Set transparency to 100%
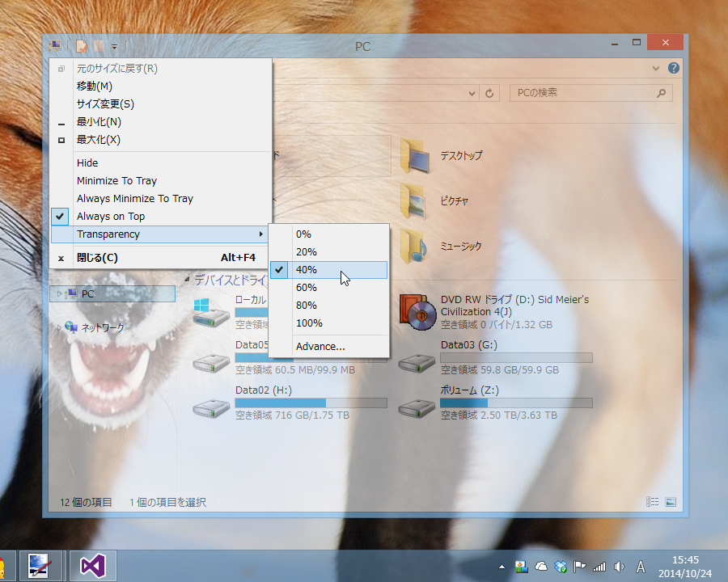 (x=328, y=323)
